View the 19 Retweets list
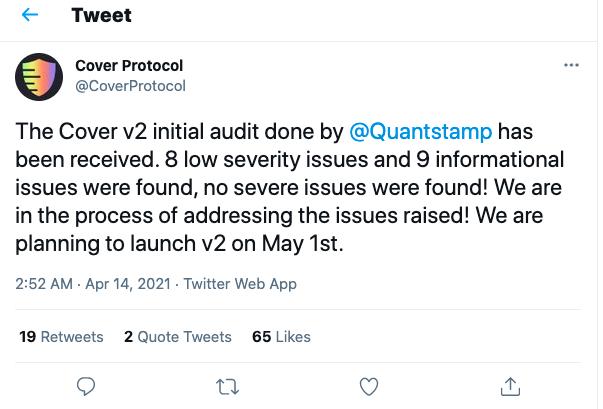This screenshot has height=409, width=603. point(61,337)
